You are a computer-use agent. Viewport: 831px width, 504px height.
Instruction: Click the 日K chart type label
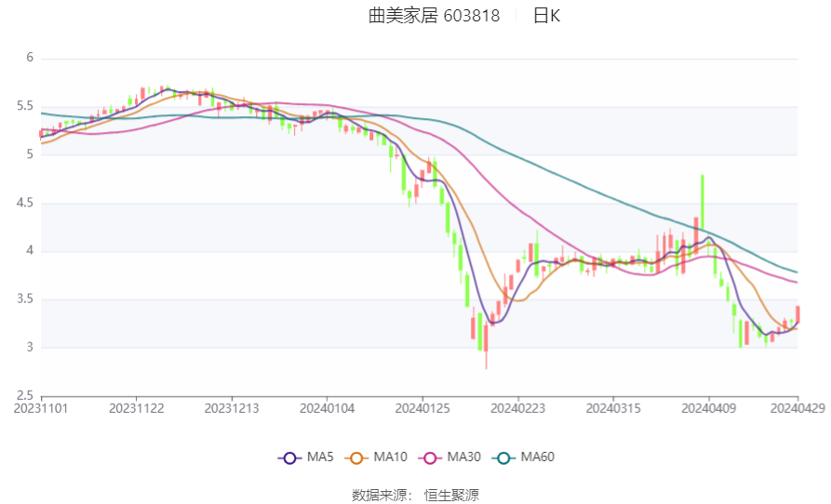pos(546,16)
